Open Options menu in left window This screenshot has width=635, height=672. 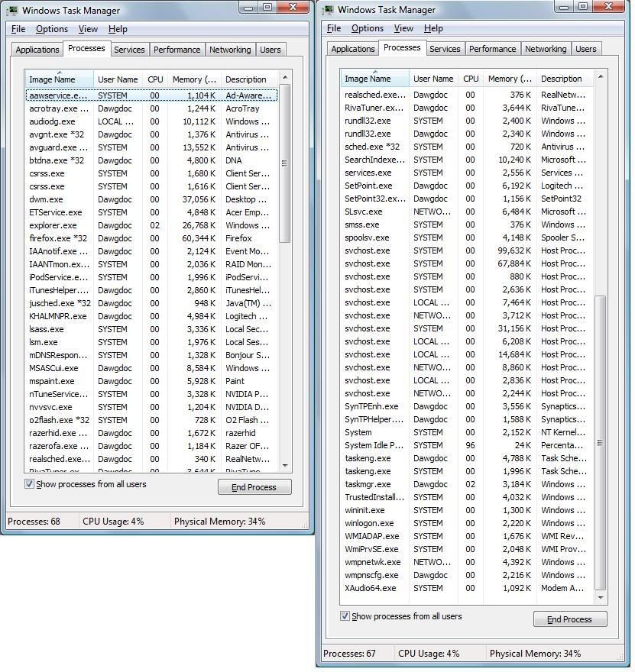click(52, 29)
